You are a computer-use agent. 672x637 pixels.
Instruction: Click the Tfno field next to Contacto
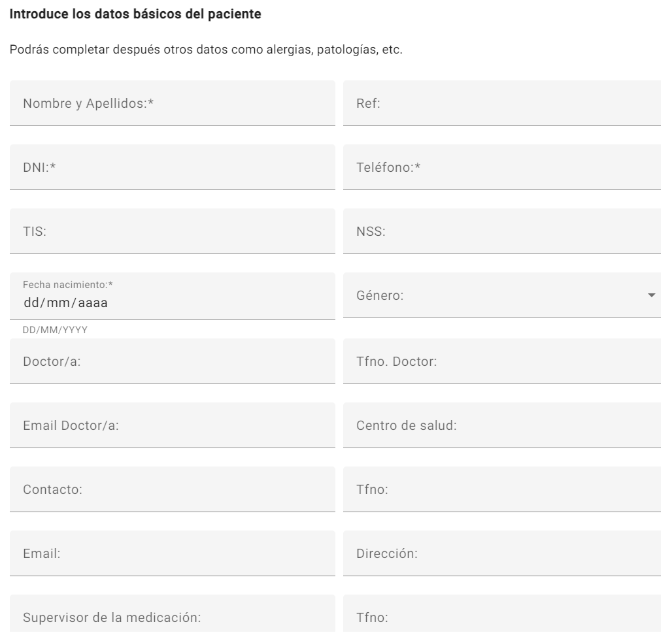pos(501,489)
